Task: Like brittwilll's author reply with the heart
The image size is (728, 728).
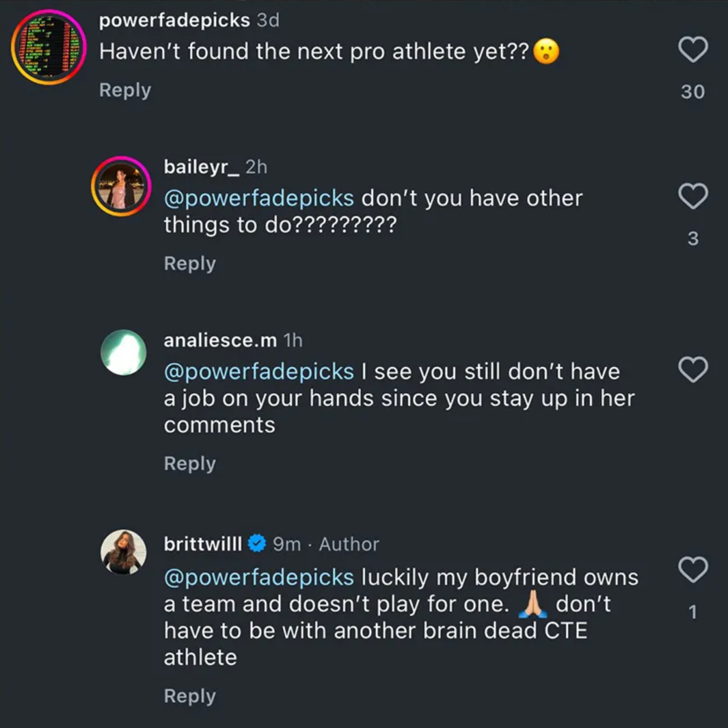Action: tap(692, 570)
